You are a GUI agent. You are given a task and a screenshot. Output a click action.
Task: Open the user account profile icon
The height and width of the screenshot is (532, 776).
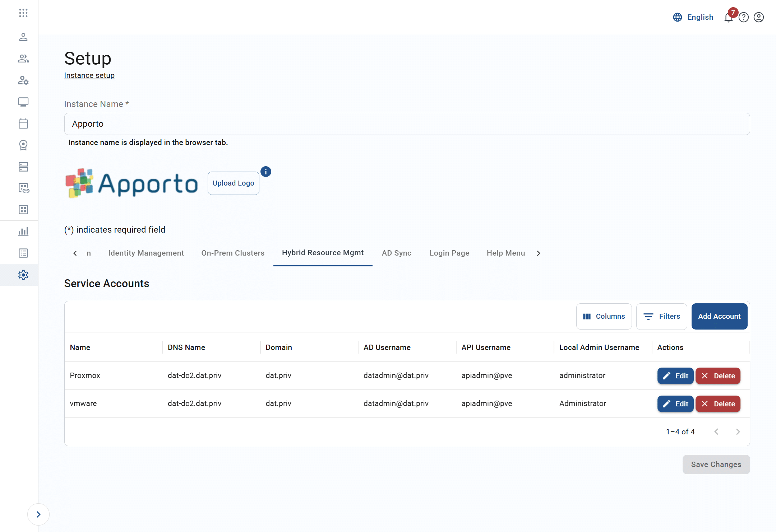[x=758, y=17]
